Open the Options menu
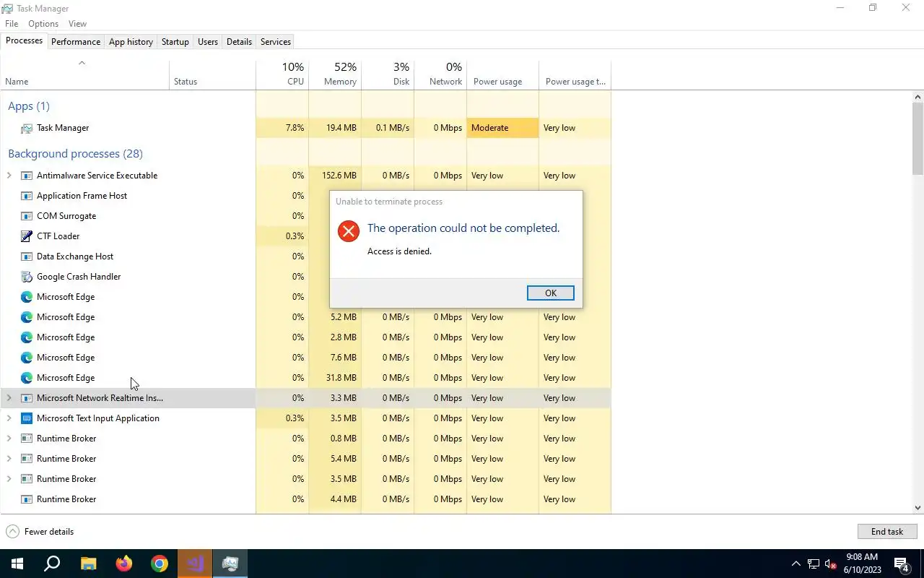924x578 pixels. coord(43,24)
